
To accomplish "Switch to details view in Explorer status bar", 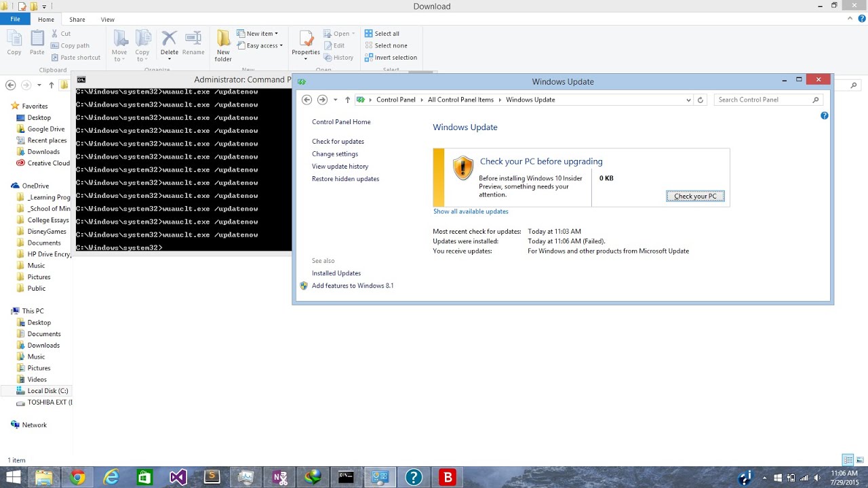I will (848, 460).
